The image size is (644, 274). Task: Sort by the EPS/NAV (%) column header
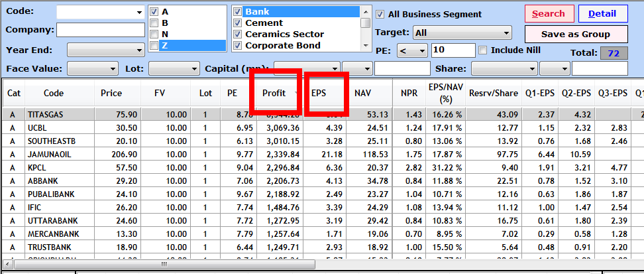446,93
